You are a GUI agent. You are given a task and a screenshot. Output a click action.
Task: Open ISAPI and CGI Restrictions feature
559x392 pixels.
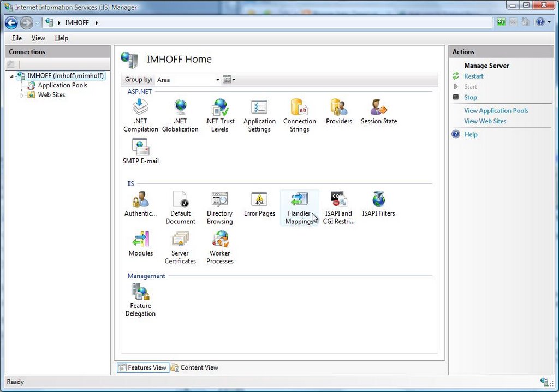click(338, 207)
